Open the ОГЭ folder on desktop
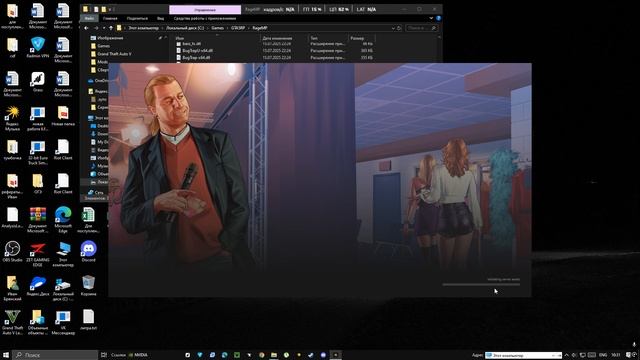The height and width of the screenshot is (360, 640). tap(38, 183)
